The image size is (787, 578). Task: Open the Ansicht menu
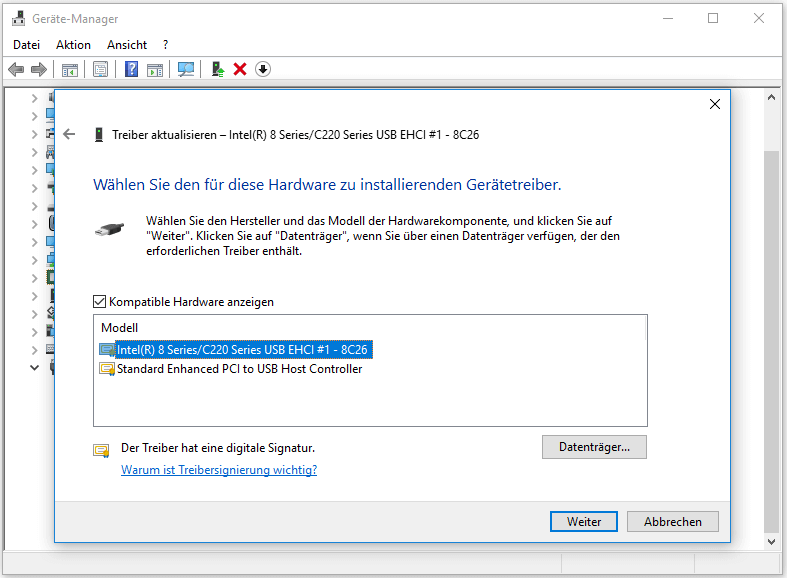coord(127,45)
